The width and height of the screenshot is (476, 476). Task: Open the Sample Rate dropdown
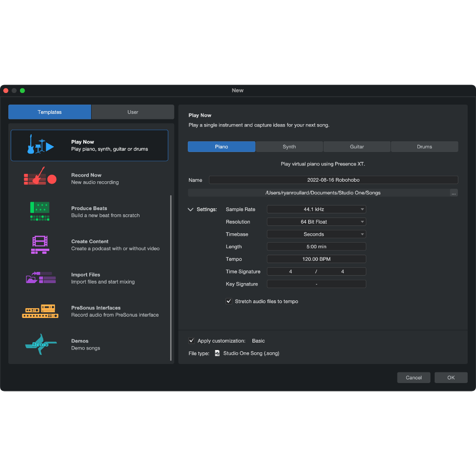coord(316,210)
